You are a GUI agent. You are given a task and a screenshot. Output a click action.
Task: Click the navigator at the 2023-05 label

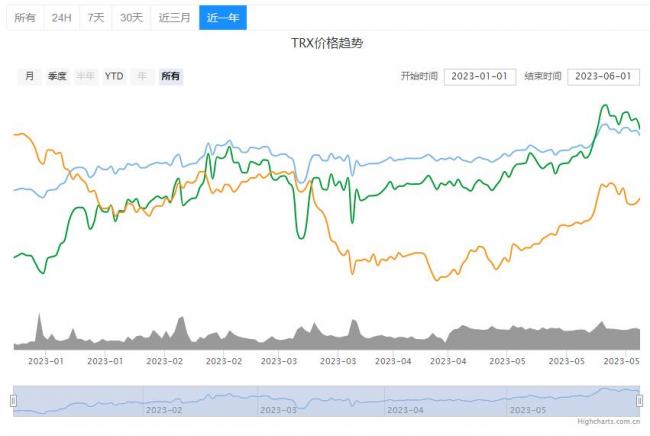(526, 410)
